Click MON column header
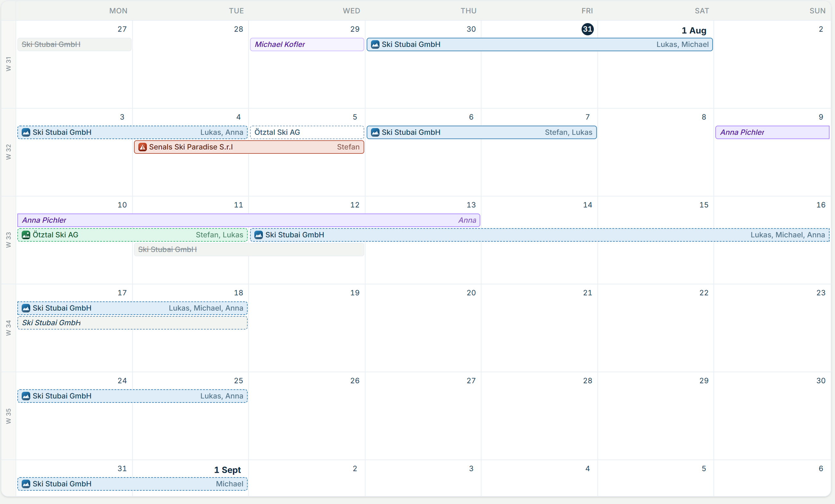Image resolution: width=835 pixels, height=504 pixels. coord(118,11)
